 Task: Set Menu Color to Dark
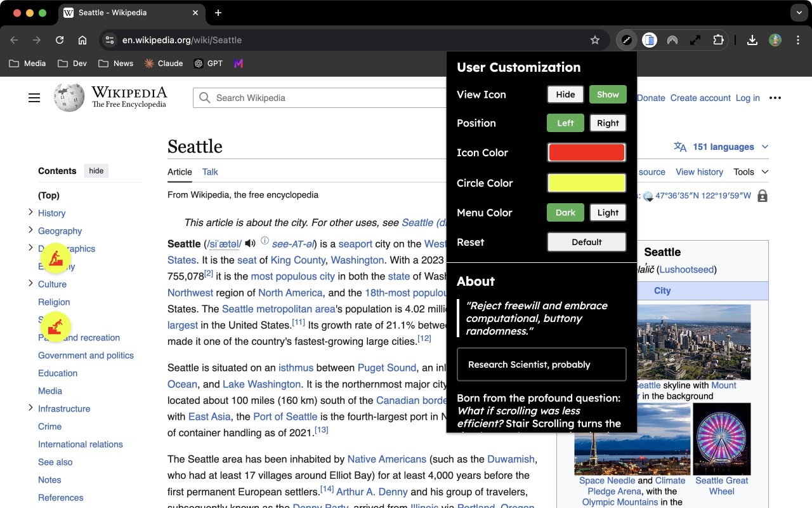pos(565,213)
